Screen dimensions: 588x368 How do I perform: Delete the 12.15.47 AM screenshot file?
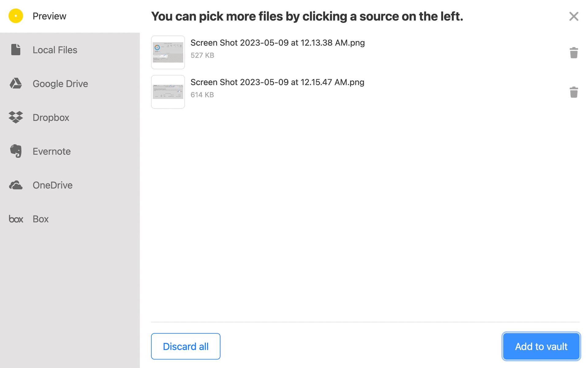(x=574, y=92)
